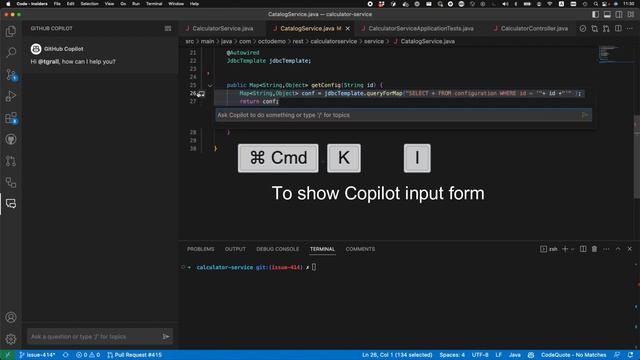Screen dimensions: 640x360
Task: Toggle primary sidebar layout icon
Action: click(596, 14)
